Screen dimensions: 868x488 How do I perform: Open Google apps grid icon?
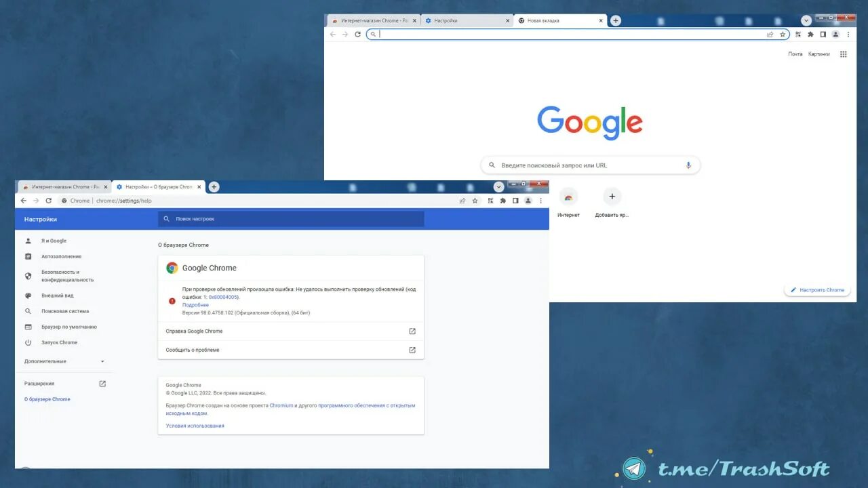tap(844, 54)
